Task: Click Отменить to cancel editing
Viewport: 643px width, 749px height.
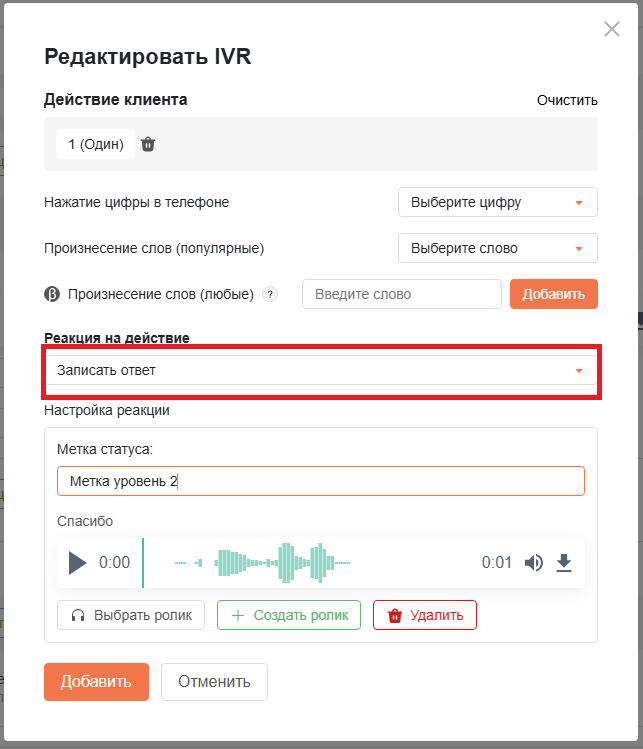Action: 214,682
